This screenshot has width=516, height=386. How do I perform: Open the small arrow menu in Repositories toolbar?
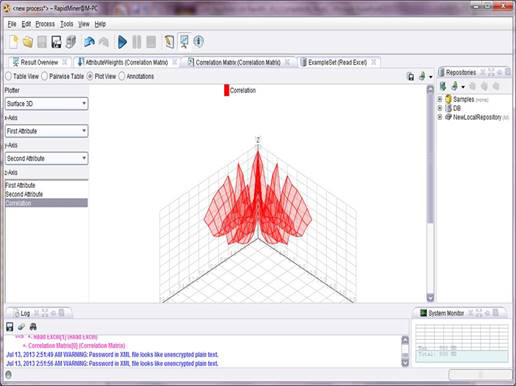click(x=463, y=87)
